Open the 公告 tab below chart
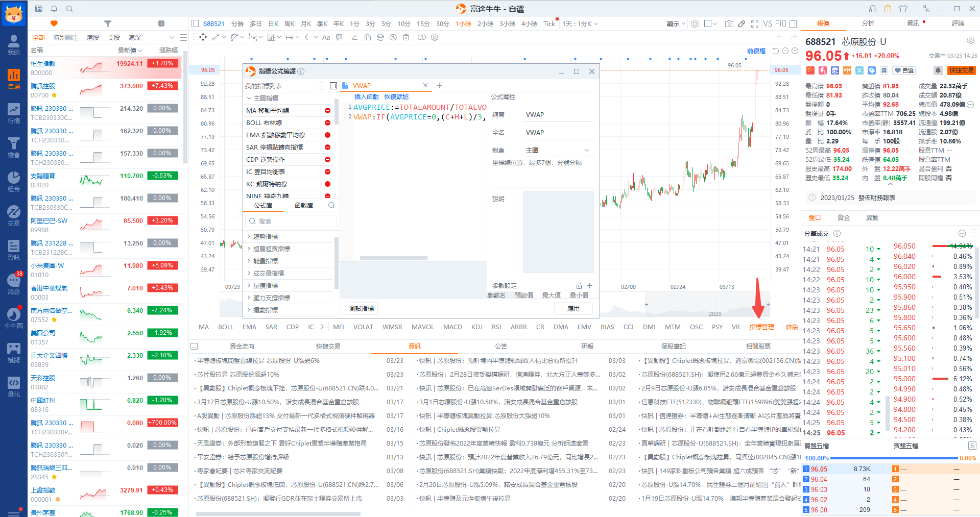Image resolution: width=980 pixels, height=517 pixels. 500,346
